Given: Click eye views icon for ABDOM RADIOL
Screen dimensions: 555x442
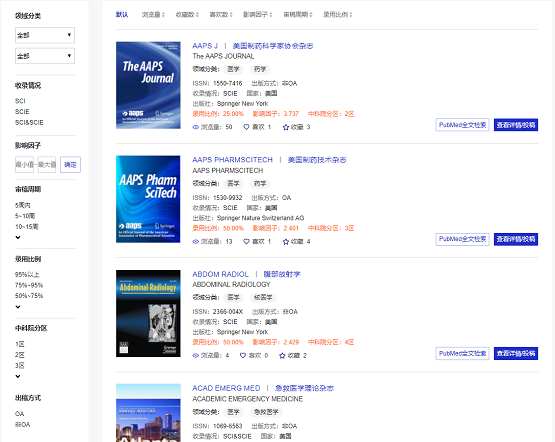Looking at the screenshot, I should (195, 356).
